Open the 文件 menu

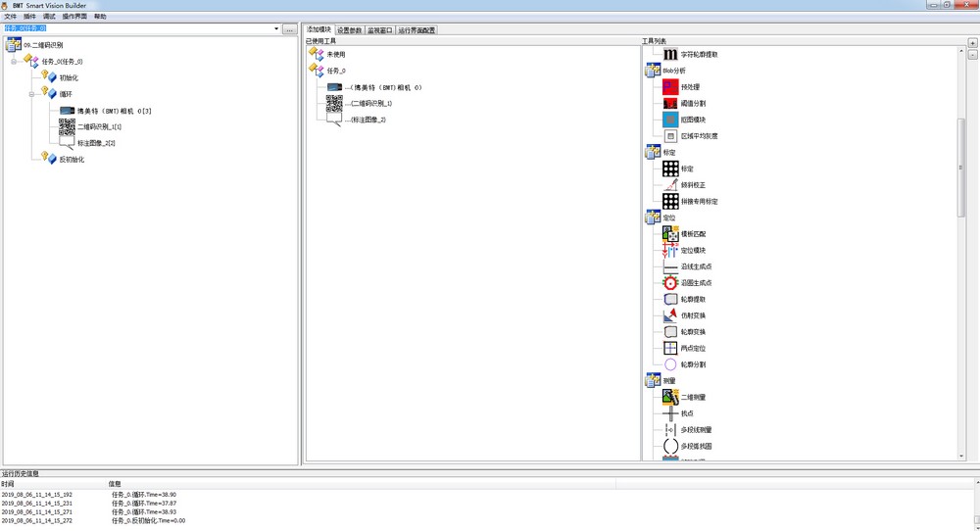tap(11, 17)
